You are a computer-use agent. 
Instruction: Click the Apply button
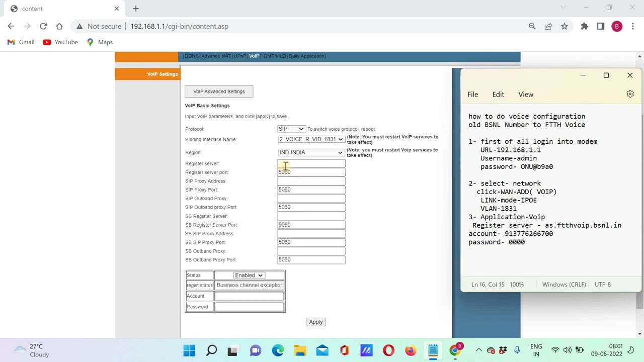(316, 322)
